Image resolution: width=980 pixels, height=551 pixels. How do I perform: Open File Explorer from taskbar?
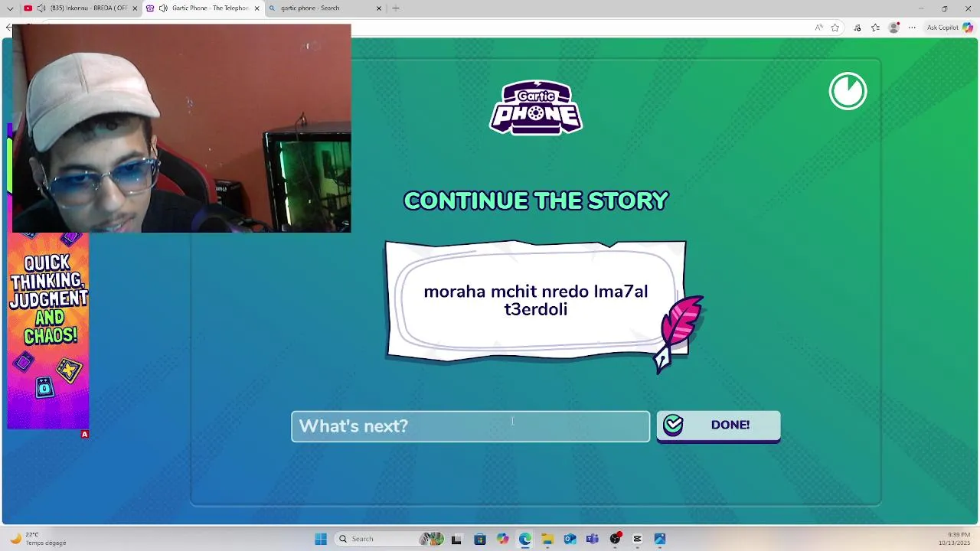(x=547, y=539)
